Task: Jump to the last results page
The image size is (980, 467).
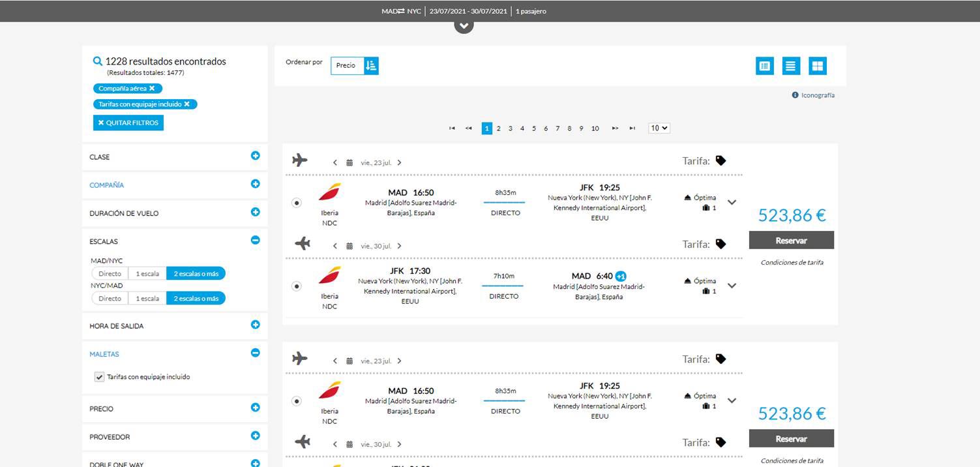Action: pyautogui.click(x=632, y=128)
